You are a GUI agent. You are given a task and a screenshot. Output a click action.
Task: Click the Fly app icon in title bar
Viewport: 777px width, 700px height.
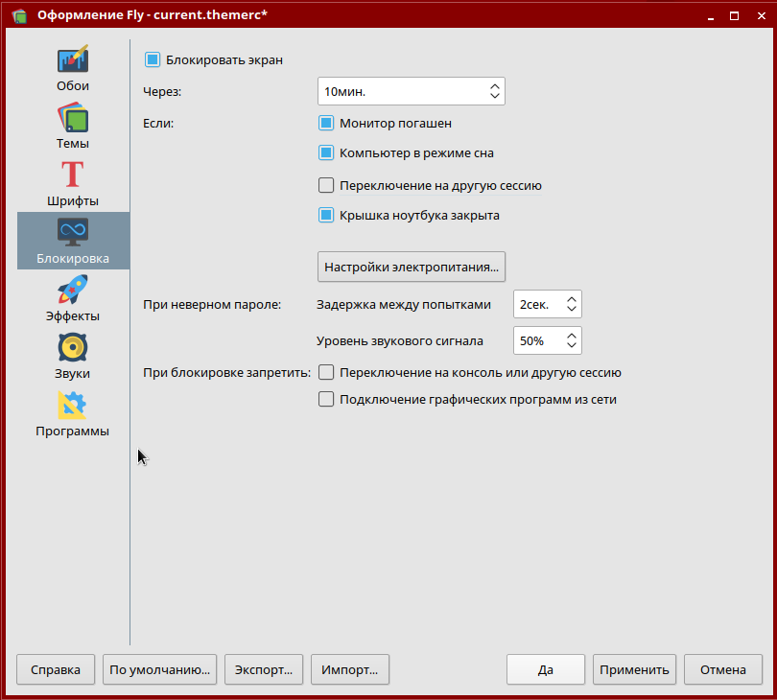coord(18,15)
